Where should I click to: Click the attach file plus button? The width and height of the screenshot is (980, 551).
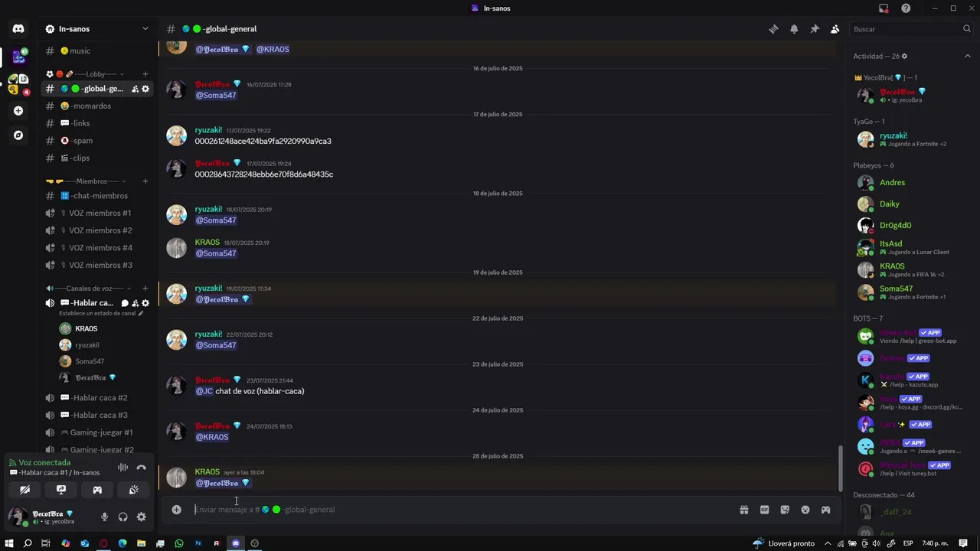[x=177, y=510]
